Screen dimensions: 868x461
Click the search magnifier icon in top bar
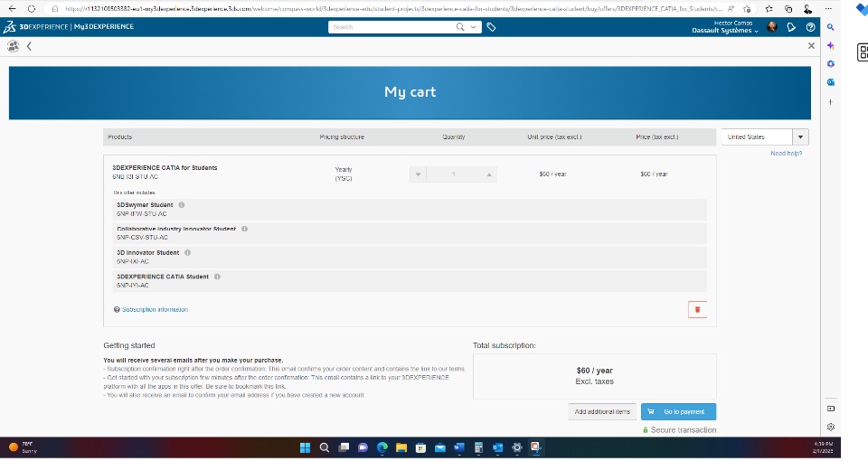(460, 26)
